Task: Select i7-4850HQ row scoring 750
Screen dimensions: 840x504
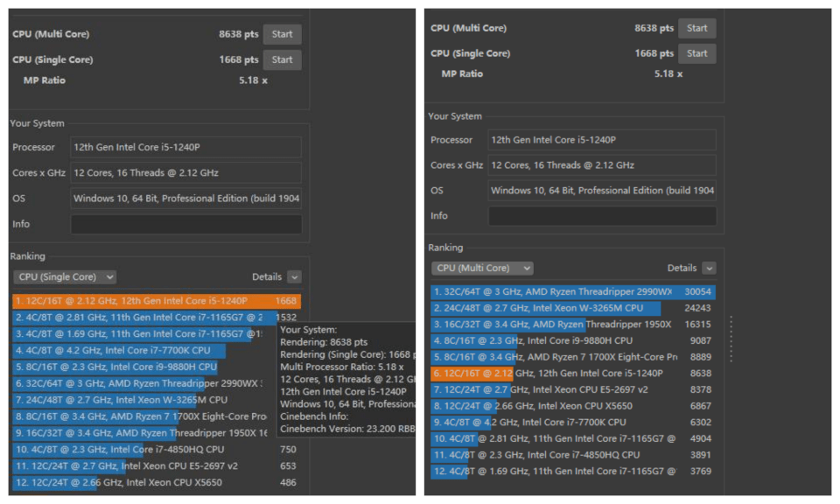Action: click(157, 450)
